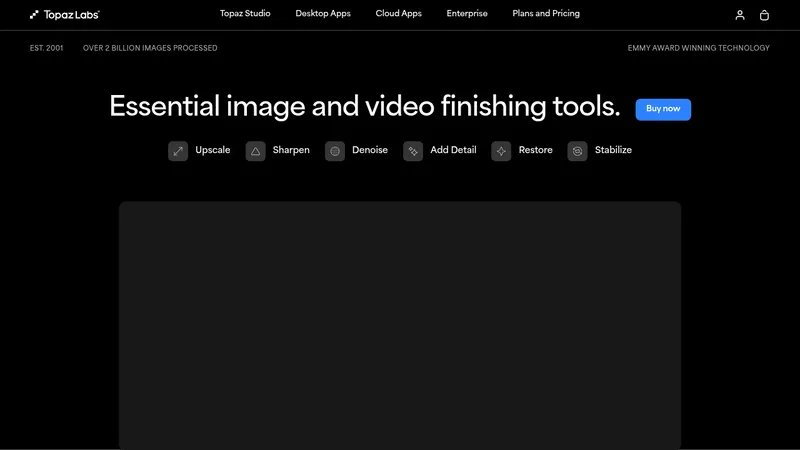The height and width of the screenshot is (450, 800).
Task: Go to Plans and Pricing
Action: (546, 14)
